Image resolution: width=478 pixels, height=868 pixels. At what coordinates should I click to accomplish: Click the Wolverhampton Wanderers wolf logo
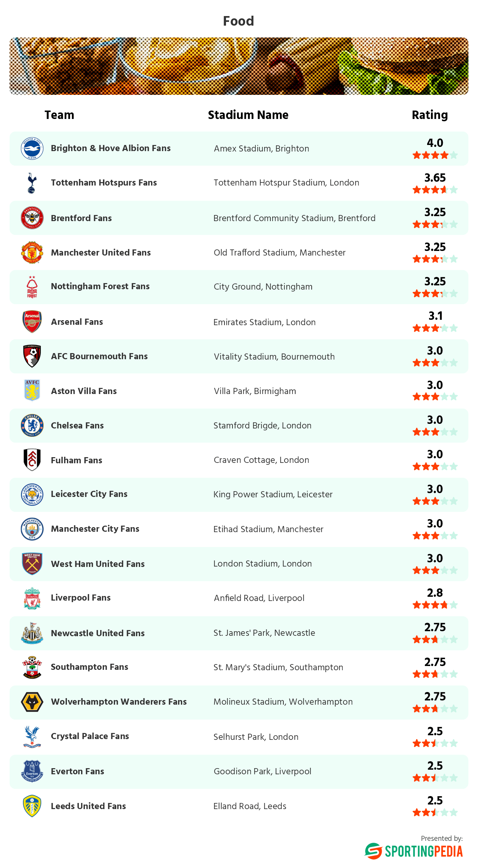click(32, 702)
